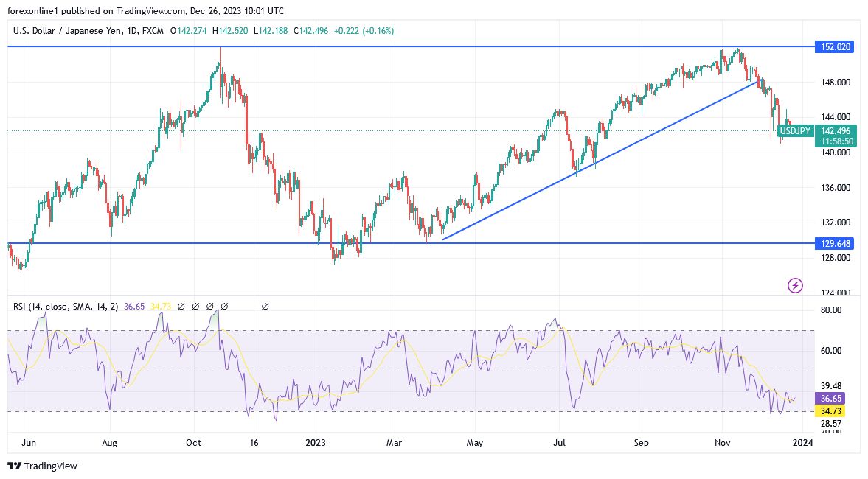
Task: Click the Jun month label on the timeline
Action: [x=29, y=443]
